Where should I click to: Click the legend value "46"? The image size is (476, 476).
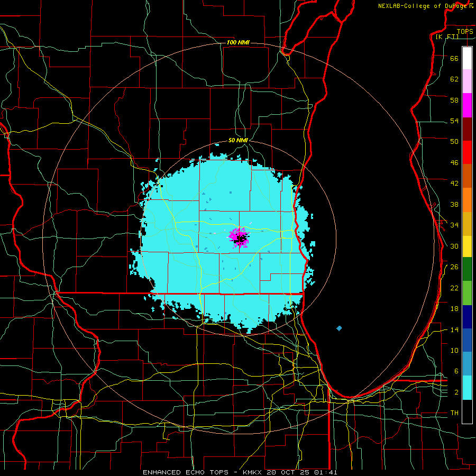454,163
